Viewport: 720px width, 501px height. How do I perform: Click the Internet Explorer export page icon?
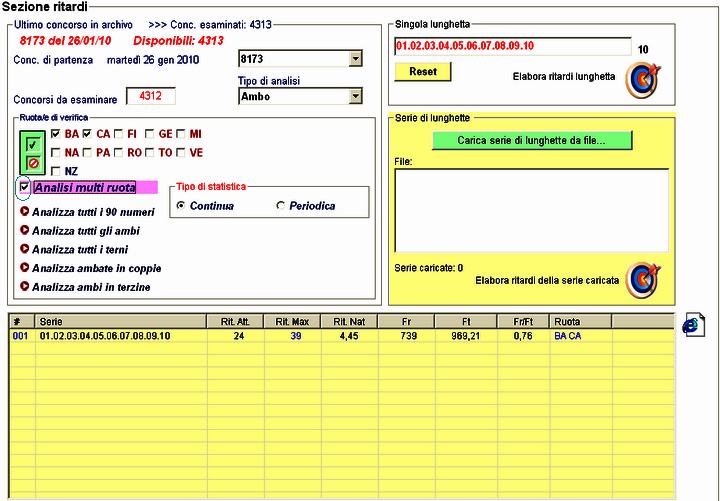[x=694, y=326]
